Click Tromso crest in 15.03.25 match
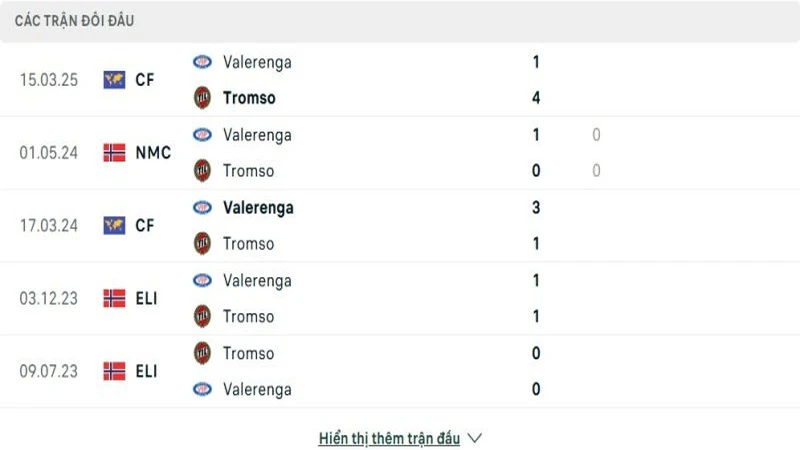 (203, 98)
